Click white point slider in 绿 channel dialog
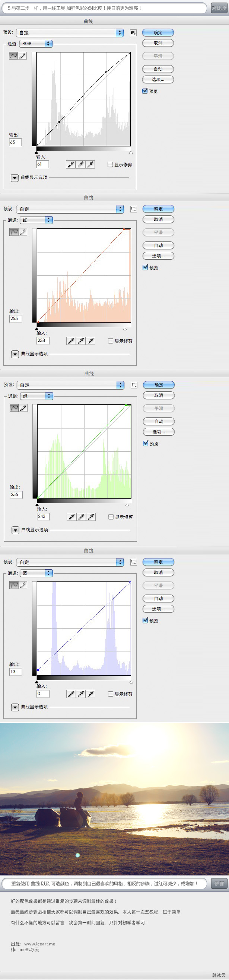This screenshot has height=980, width=229. pyautogui.click(x=127, y=505)
